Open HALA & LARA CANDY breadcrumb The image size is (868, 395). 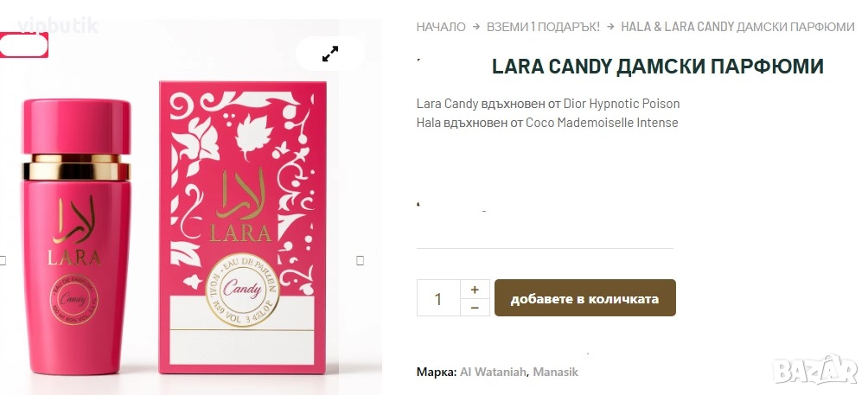[738, 27]
